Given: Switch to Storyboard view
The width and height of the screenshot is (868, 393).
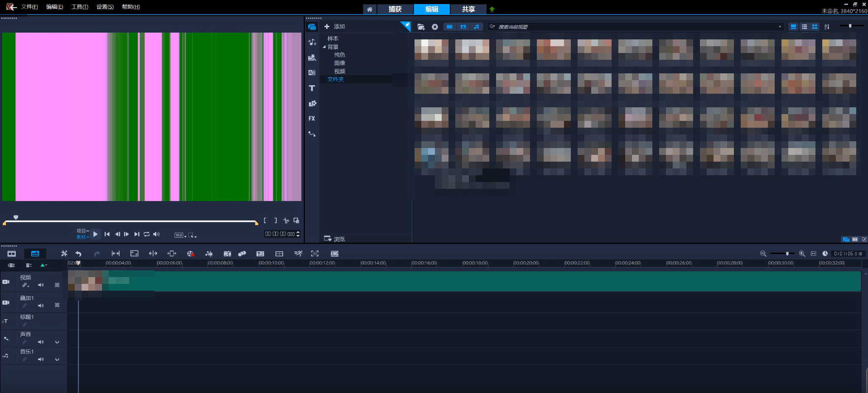Looking at the screenshot, I should tap(12, 254).
